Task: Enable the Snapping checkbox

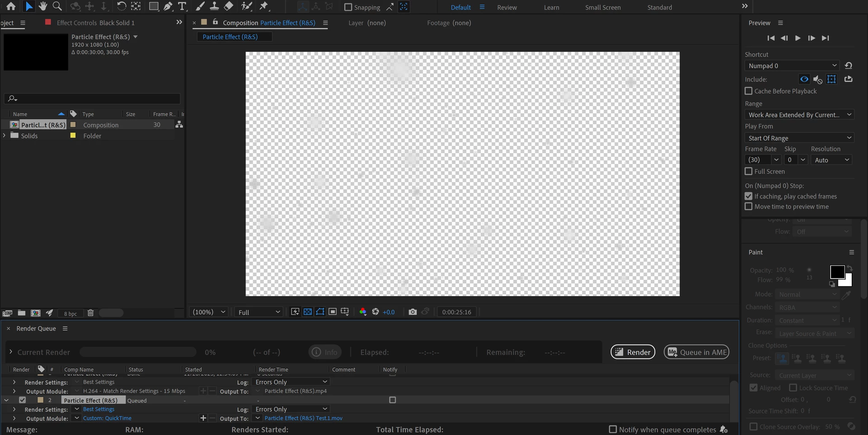Action: pos(348,7)
